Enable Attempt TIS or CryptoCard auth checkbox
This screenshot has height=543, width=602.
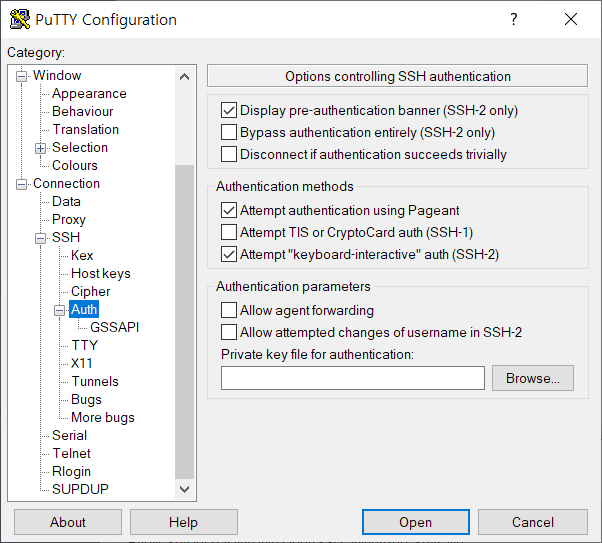228,232
